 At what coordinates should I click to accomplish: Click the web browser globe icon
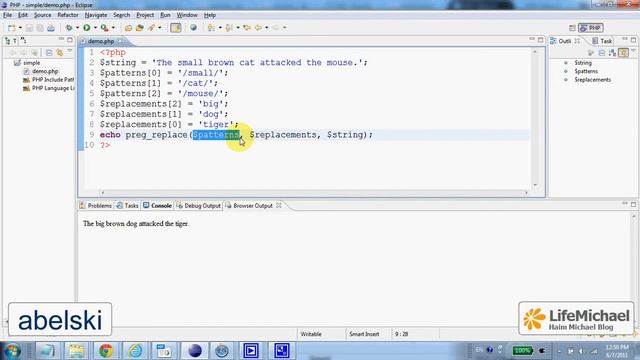(x=193, y=28)
